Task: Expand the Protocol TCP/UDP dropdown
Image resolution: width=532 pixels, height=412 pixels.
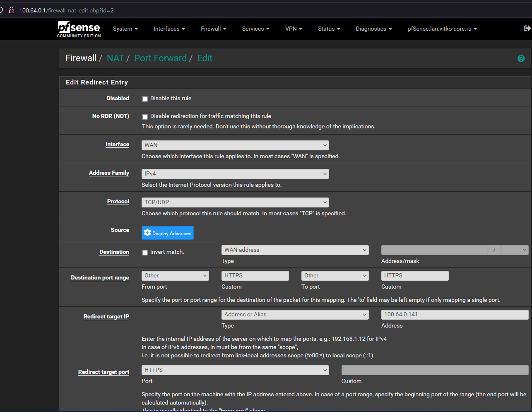Action: 235,202
